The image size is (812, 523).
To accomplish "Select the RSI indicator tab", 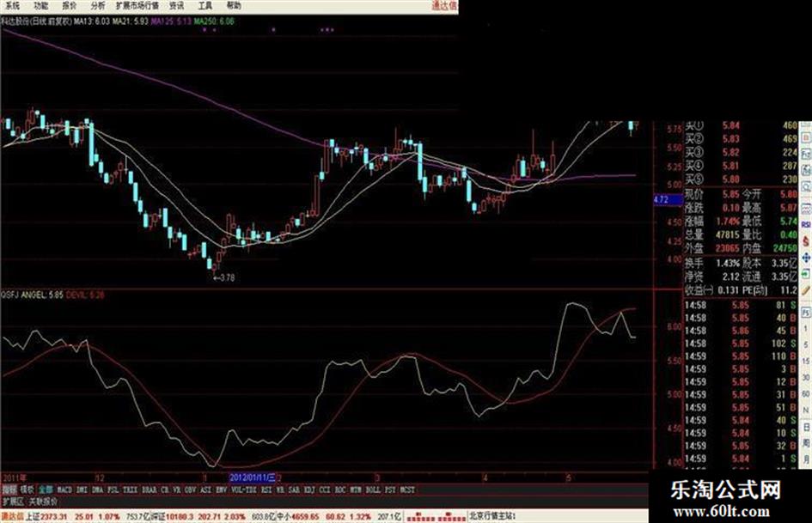I will (266, 490).
